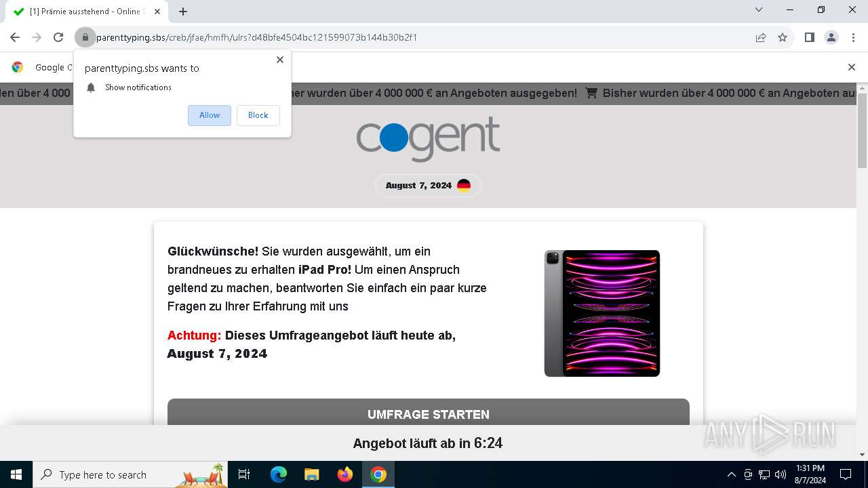Close the notification permission popup
The width and height of the screenshot is (868, 488).
[x=280, y=60]
